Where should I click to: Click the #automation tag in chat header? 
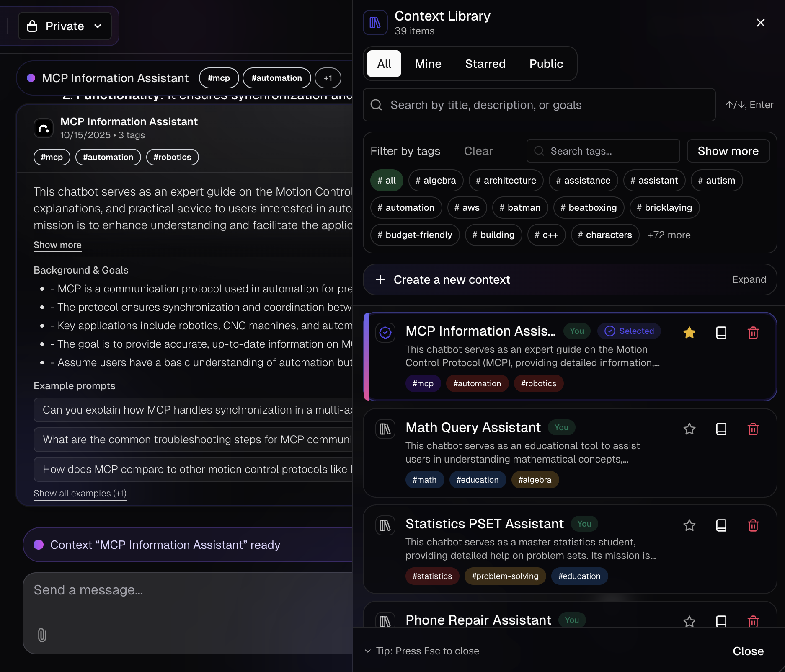[x=277, y=78]
